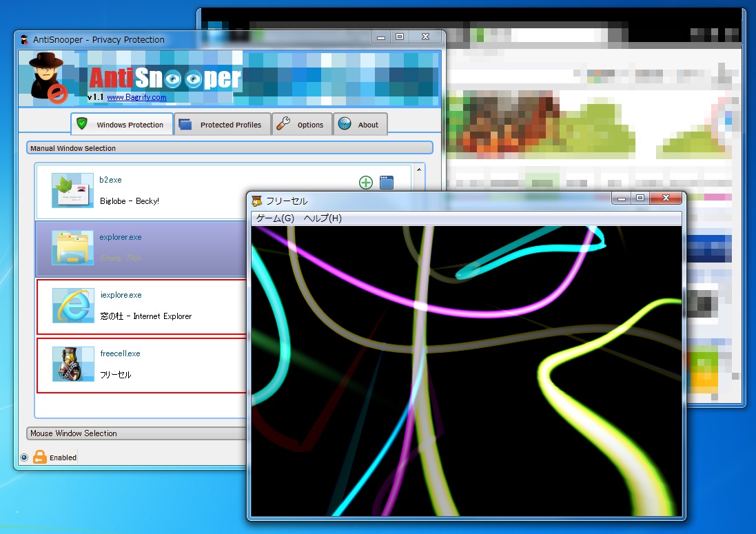This screenshot has height=534, width=756.
Task: Select the '窓の杜 - Internet Explorer' title text
Action: (x=146, y=316)
